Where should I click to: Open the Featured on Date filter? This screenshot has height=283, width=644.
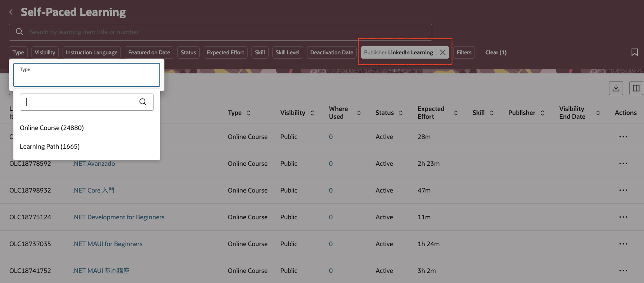pos(149,52)
